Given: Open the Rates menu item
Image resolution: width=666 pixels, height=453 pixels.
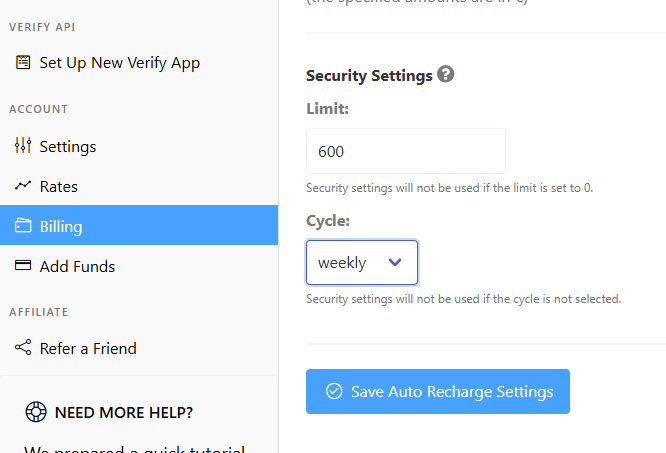Looking at the screenshot, I should 139,186.
